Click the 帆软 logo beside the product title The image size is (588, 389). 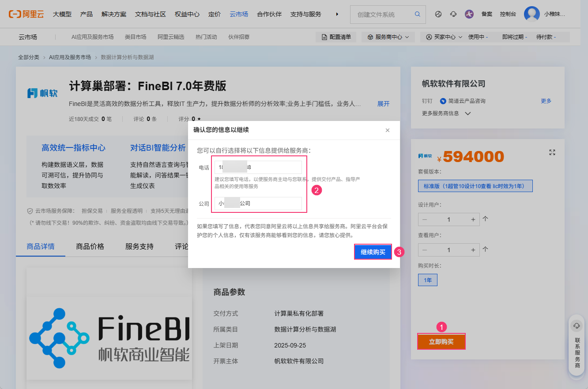pos(42,93)
